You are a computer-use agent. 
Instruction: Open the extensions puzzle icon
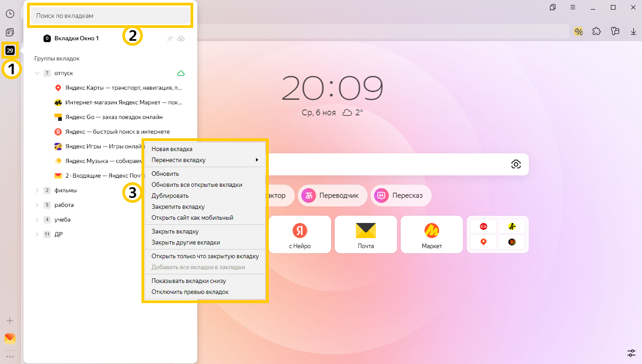coord(597,31)
